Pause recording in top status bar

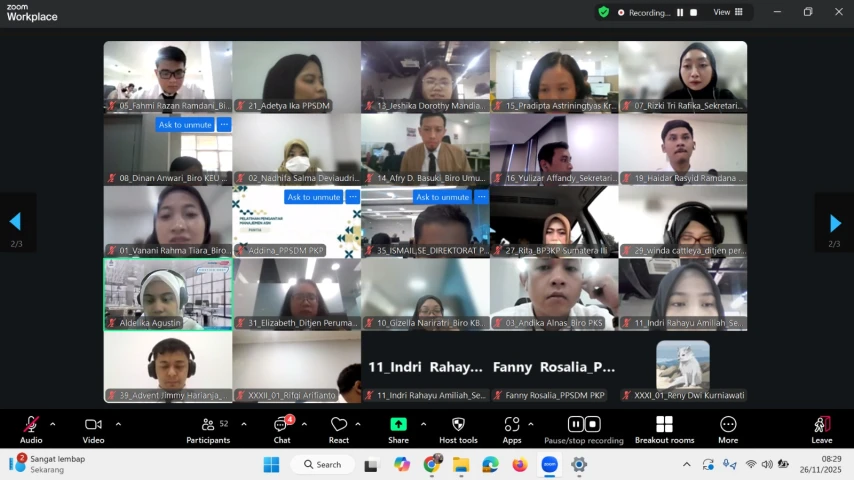tap(680, 13)
